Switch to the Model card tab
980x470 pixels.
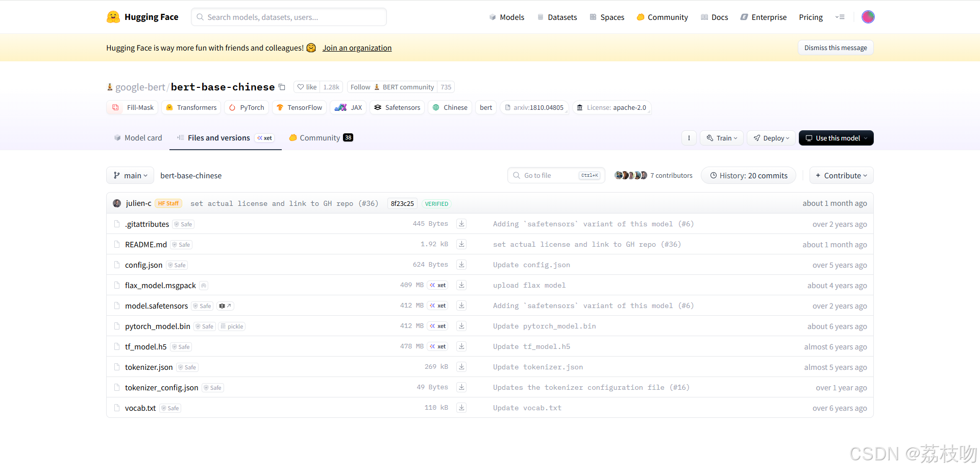[138, 138]
